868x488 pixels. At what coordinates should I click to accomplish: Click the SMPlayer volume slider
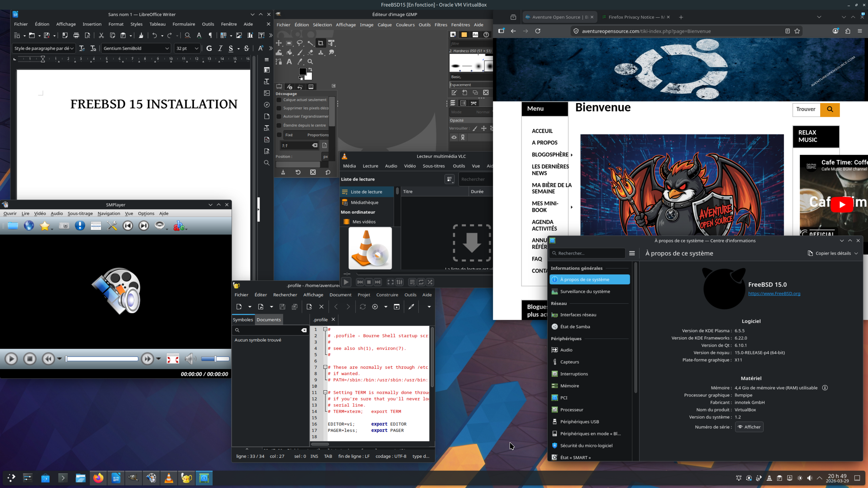pyautogui.click(x=215, y=359)
